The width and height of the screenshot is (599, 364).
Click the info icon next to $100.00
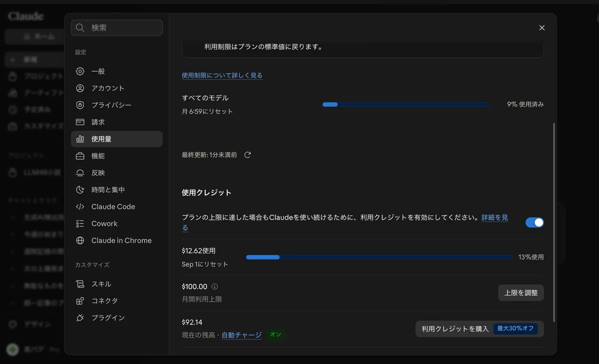[x=215, y=287]
